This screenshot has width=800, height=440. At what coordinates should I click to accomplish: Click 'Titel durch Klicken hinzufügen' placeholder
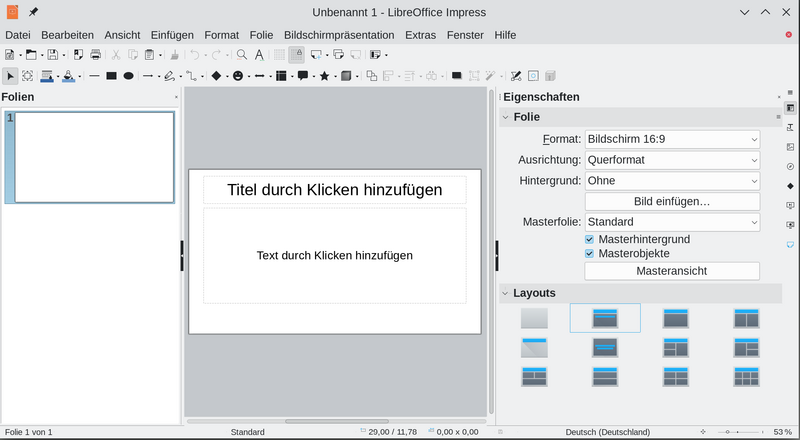(x=335, y=190)
